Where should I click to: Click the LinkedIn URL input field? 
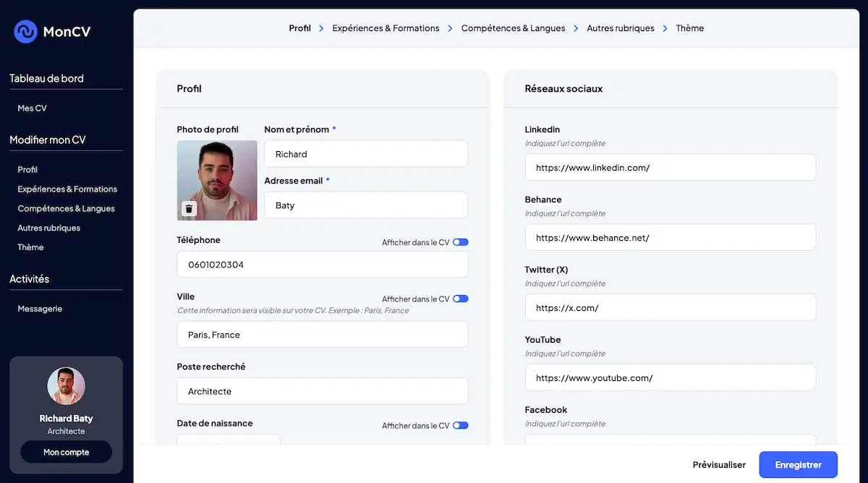pos(670,167)
